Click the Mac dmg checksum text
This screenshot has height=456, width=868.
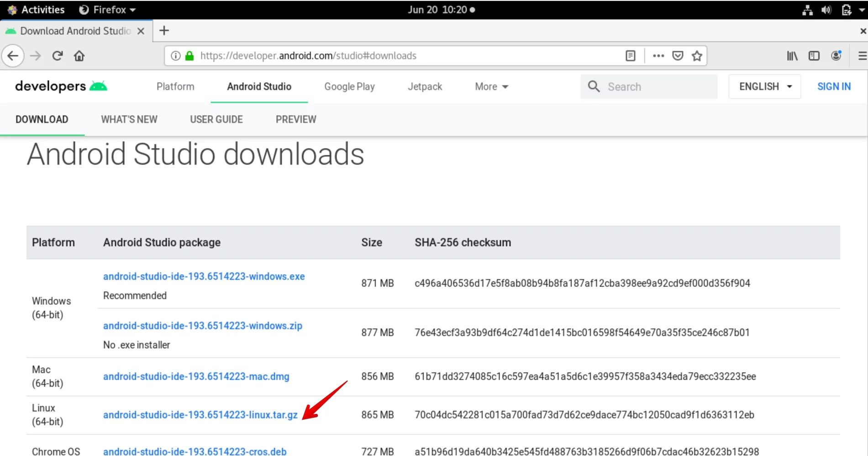[585, 376]
